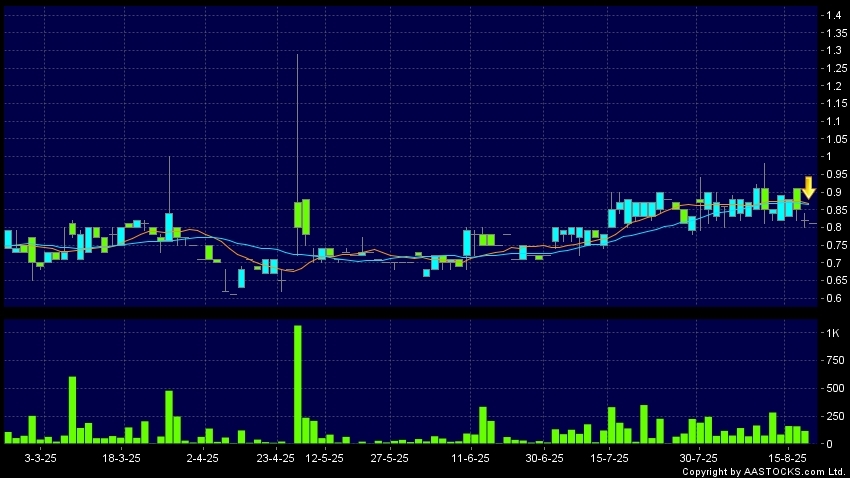The width and height of the screenshot is (850, 478).
Task: Click the 500 volume axis label
Action: pos(835,388)
